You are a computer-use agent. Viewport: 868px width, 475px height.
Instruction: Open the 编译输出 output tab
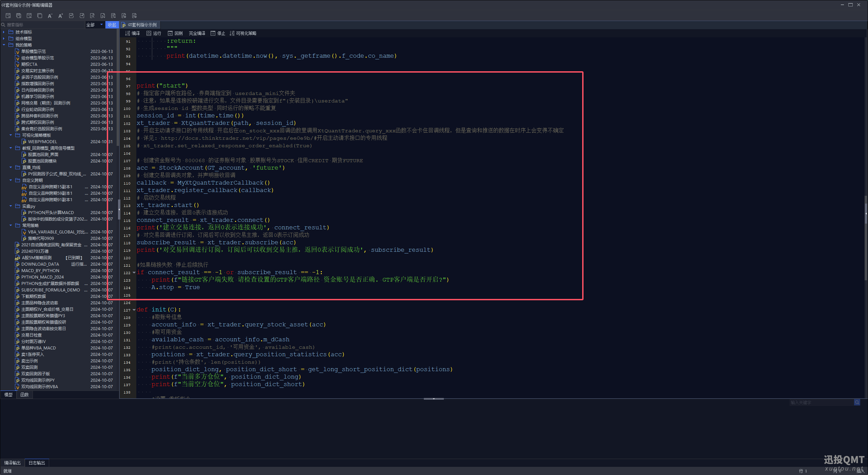13,463
